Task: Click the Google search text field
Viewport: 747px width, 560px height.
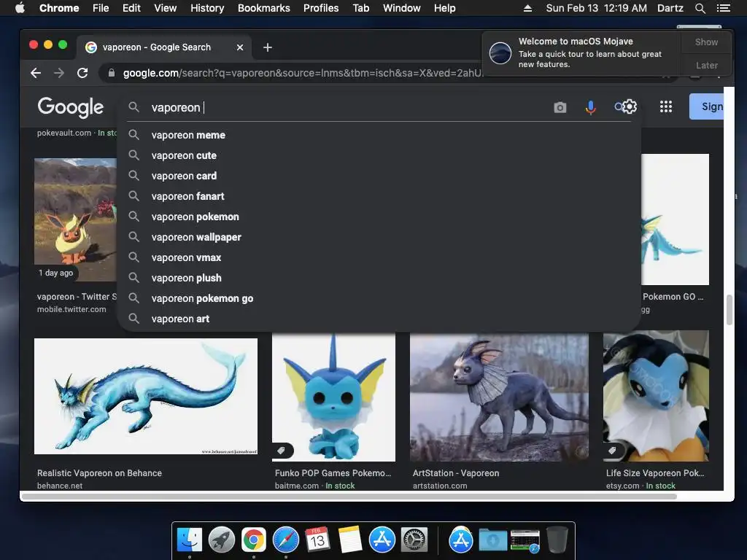Action: pos(348,108)
